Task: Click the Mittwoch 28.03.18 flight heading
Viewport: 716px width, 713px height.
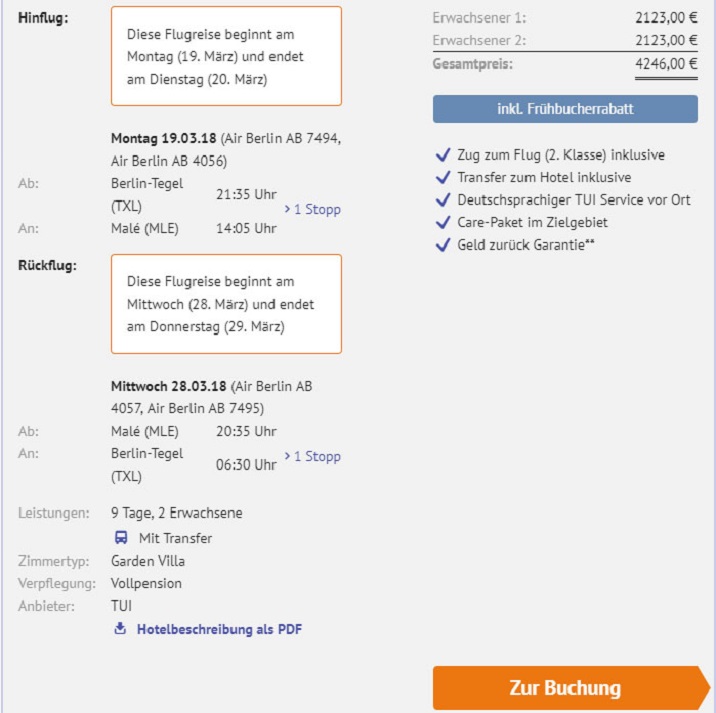Action: coord(169,386)
